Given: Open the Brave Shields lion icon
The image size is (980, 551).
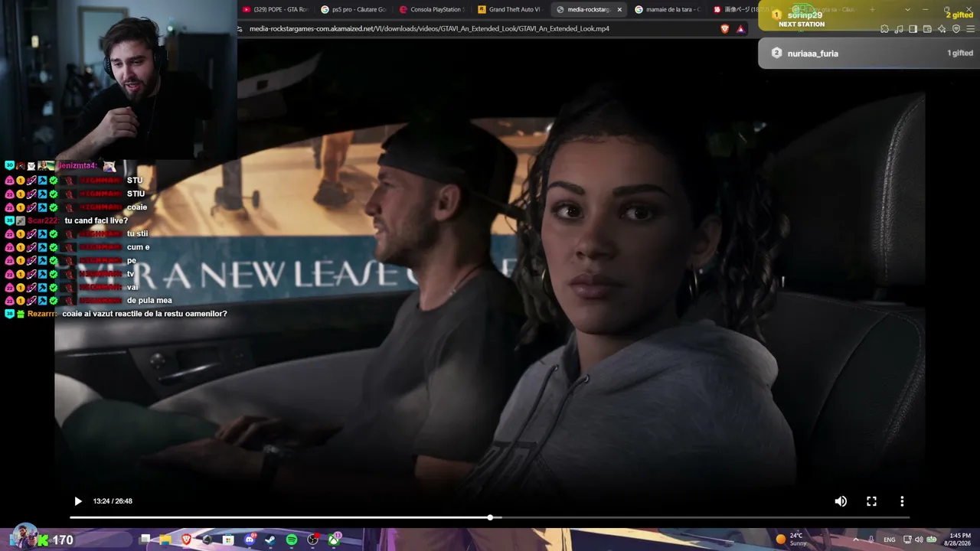Looking at the screenshot, I should [x=725, y=29].
